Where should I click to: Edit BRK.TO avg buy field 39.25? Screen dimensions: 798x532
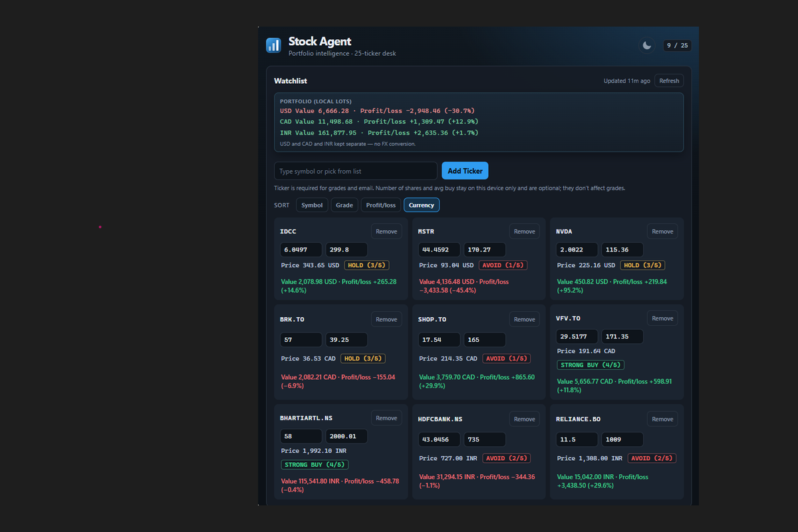pos(346,340)
